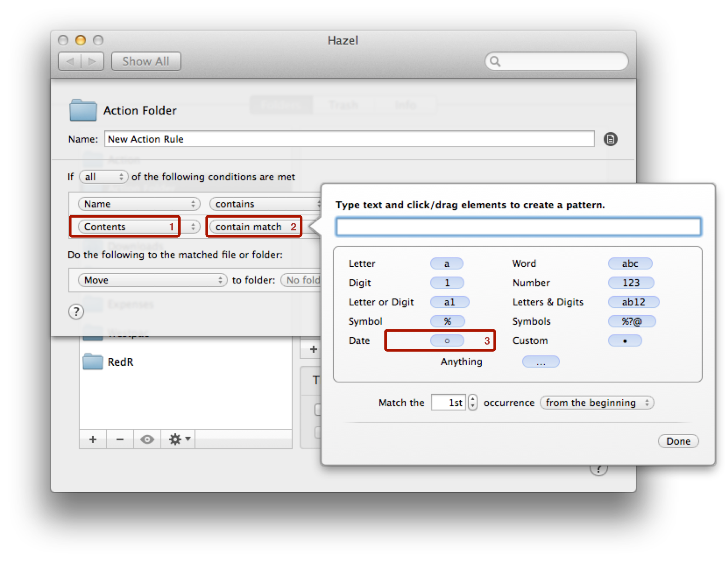This screenshot has width=728, height=562.
Task: Open the rule notes icon beside Name
Action: coord(610,139)
